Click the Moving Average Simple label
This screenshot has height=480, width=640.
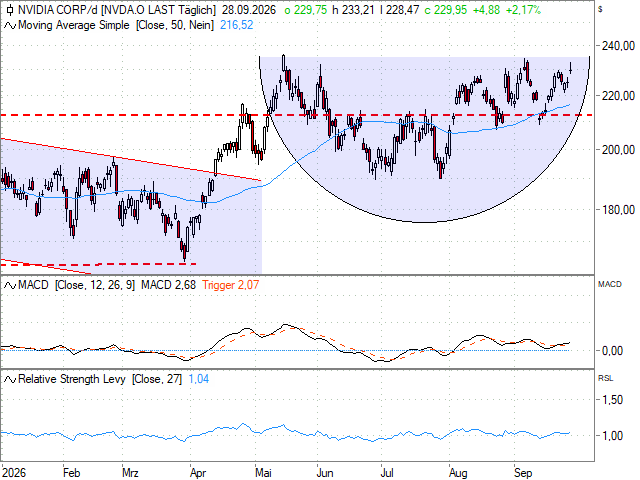click(74, 25)
